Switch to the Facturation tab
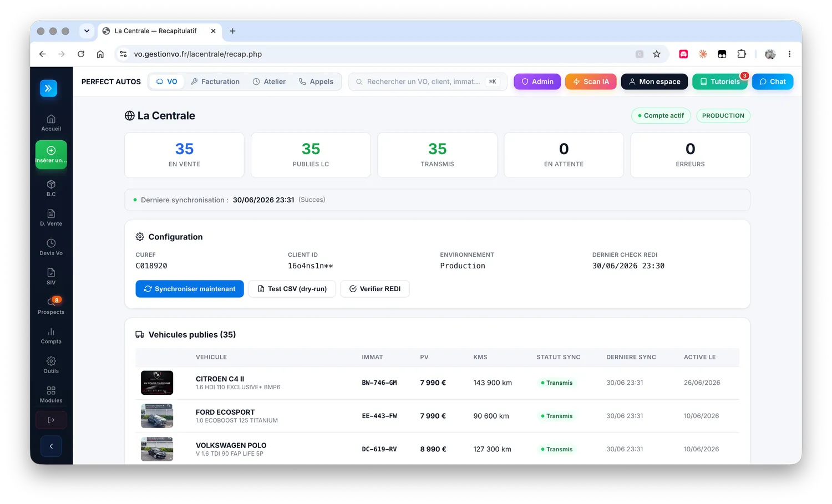The image size is (832, 504). 215,82
